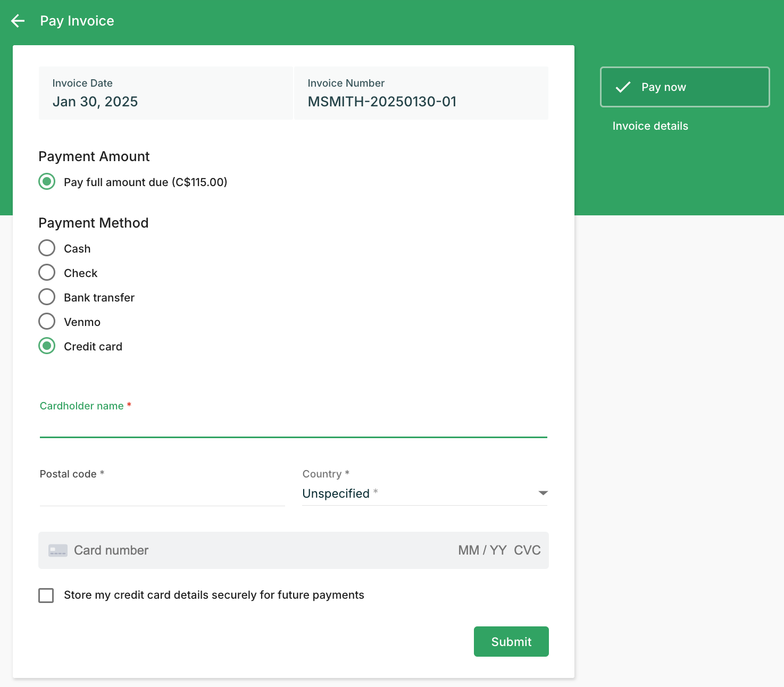784x687 pixels.
Task: Select the Cash payment method
Action: [x=47, y=248]
